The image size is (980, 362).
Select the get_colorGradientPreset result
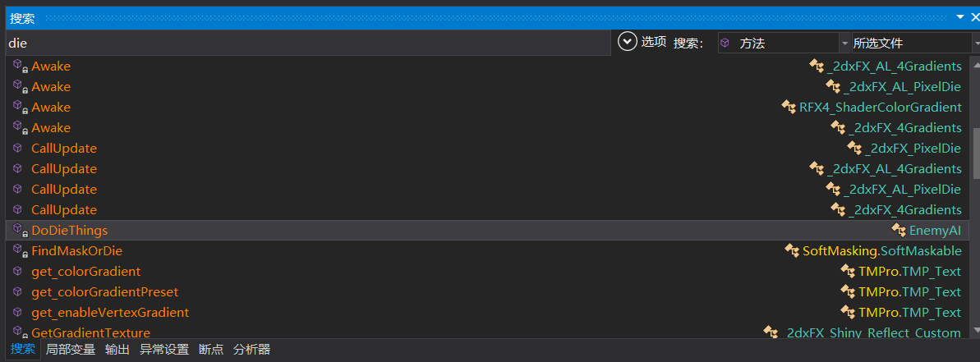tap(104, 292)
